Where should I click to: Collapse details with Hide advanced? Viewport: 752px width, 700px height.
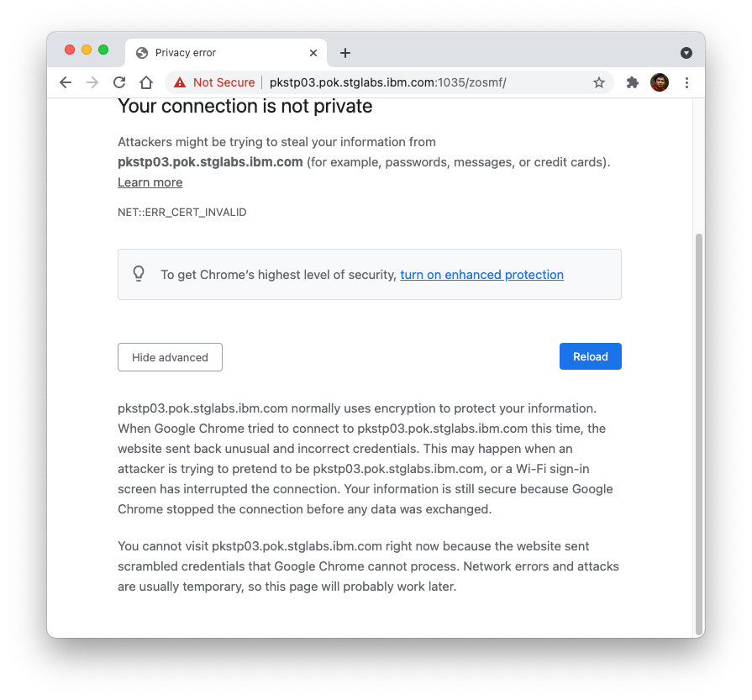170,357
